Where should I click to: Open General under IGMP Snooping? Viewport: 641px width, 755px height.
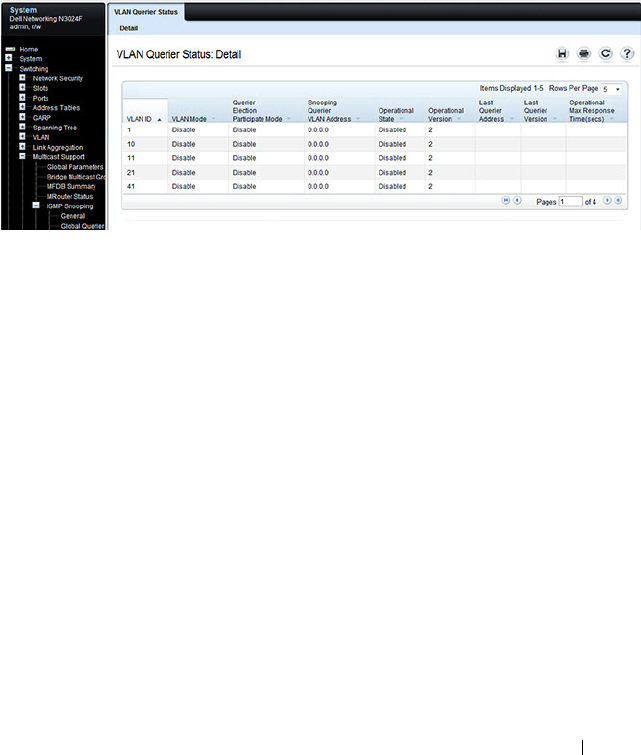point(73,216)
